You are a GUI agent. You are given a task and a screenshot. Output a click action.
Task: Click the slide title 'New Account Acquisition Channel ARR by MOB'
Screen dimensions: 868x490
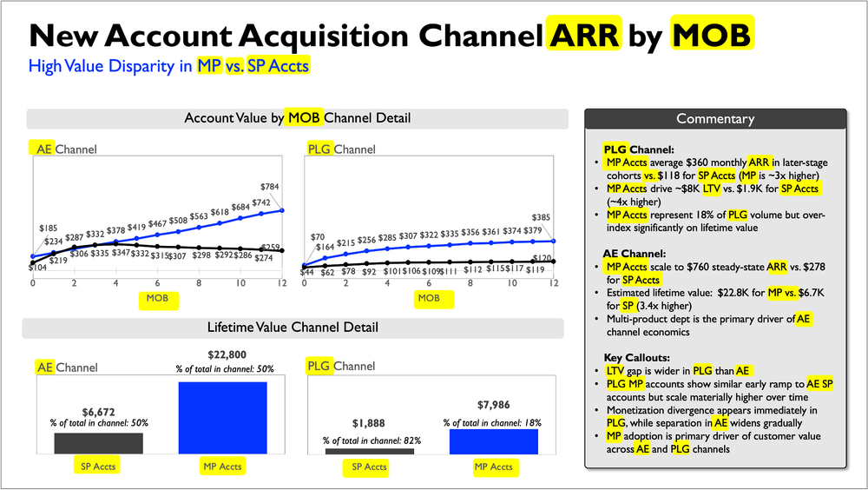(391, 35)
